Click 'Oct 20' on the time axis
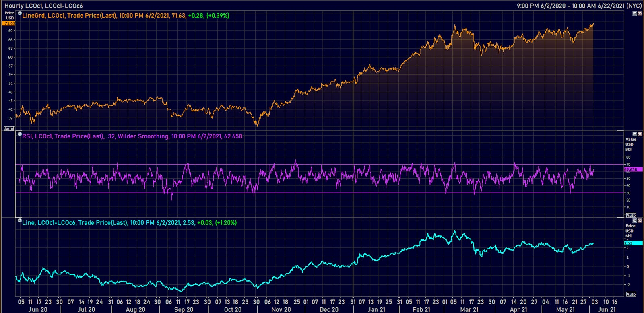The width and height of the screenshot is (644, 313). 233,309
